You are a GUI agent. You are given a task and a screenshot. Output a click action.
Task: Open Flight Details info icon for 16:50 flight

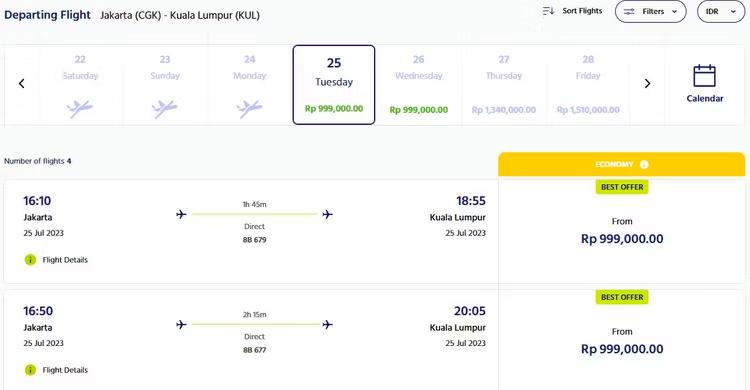coord(30,370)
